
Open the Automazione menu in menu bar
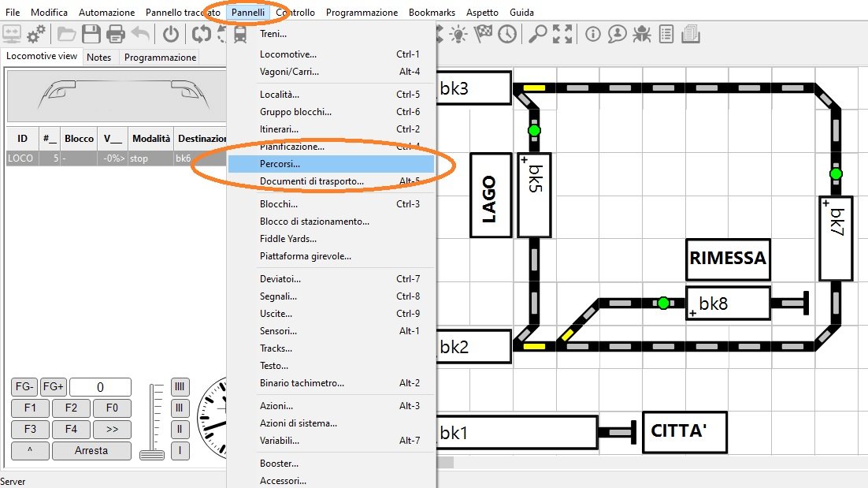click(x=107, y=13)
